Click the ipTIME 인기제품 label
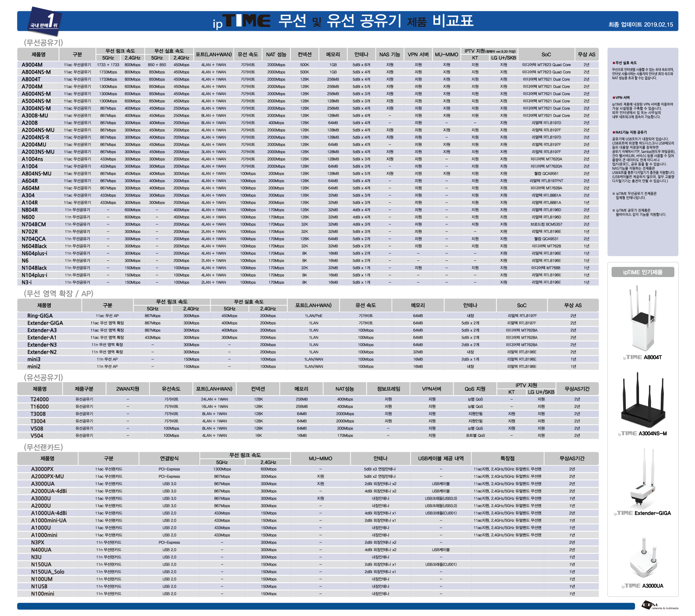Image resolution: width=695 pixels, height=616 pixels. pyautogui.click(x=643, y=272)
